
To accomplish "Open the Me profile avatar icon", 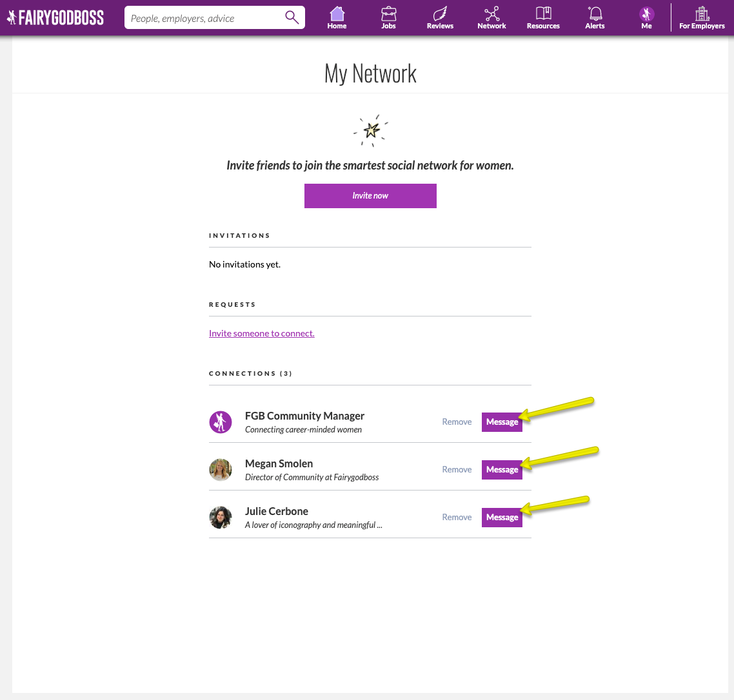I will 646,14.
